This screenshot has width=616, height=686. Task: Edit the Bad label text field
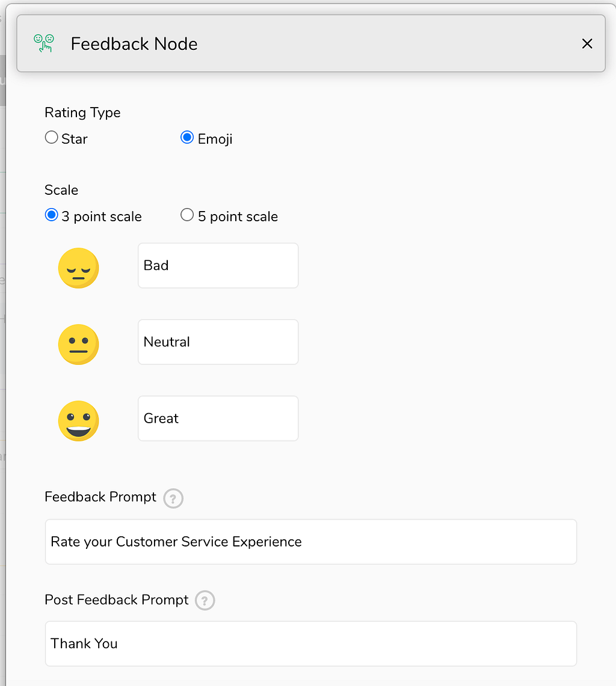(218, 266)
